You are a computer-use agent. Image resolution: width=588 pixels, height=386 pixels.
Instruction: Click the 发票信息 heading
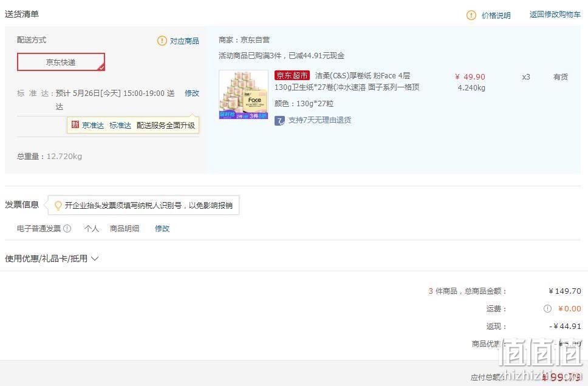(22, 205)
